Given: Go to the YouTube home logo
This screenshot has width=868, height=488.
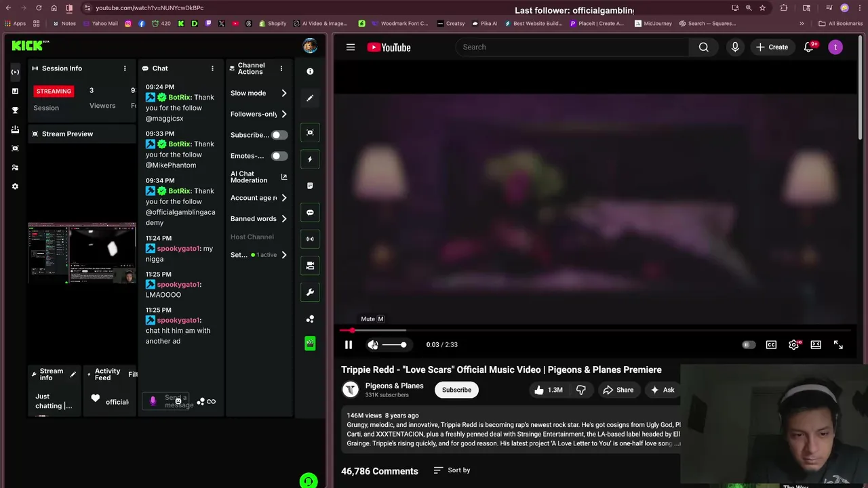Looking at the screenshot, I should [389, 47].
